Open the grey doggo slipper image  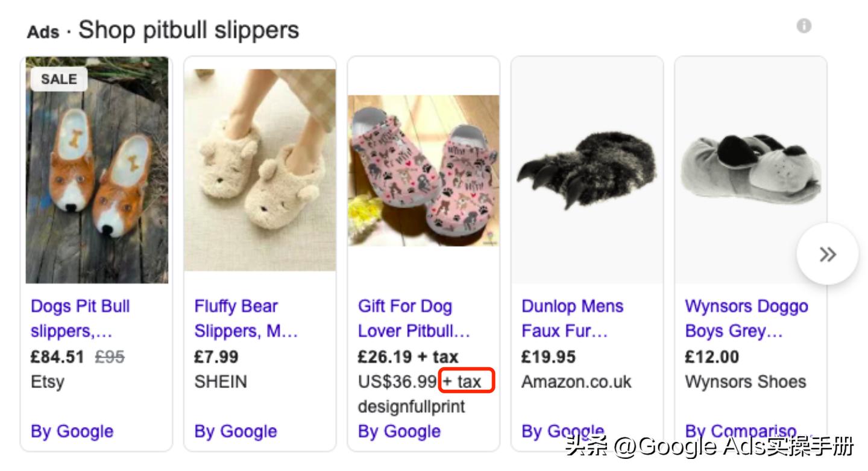(x=750, y=170)
